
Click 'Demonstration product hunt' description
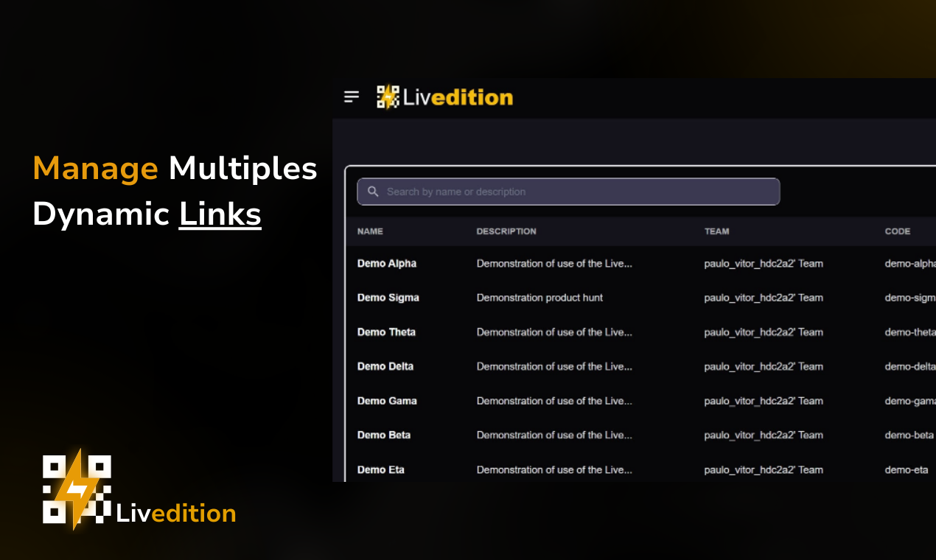[539, 298]
